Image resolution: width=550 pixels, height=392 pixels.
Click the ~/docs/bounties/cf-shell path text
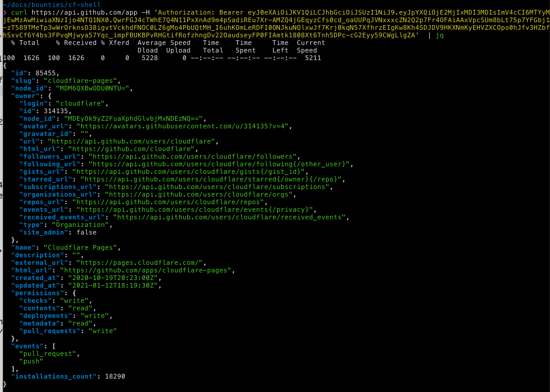(x=51, y=5)
